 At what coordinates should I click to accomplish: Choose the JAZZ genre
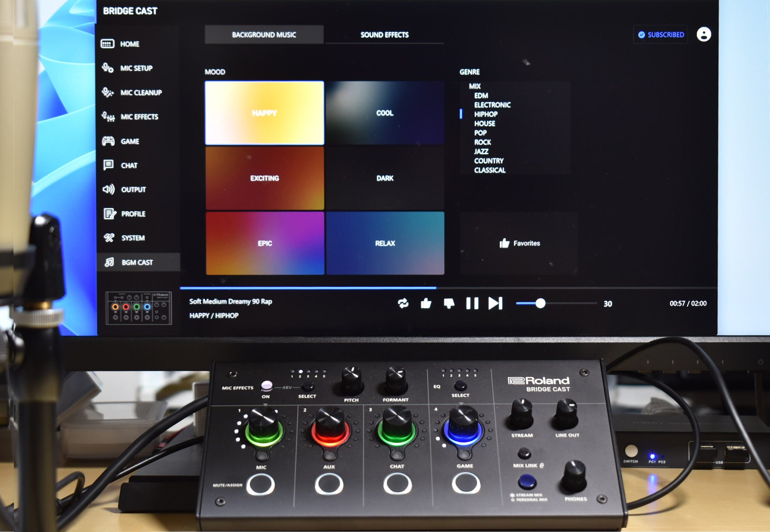481,151
